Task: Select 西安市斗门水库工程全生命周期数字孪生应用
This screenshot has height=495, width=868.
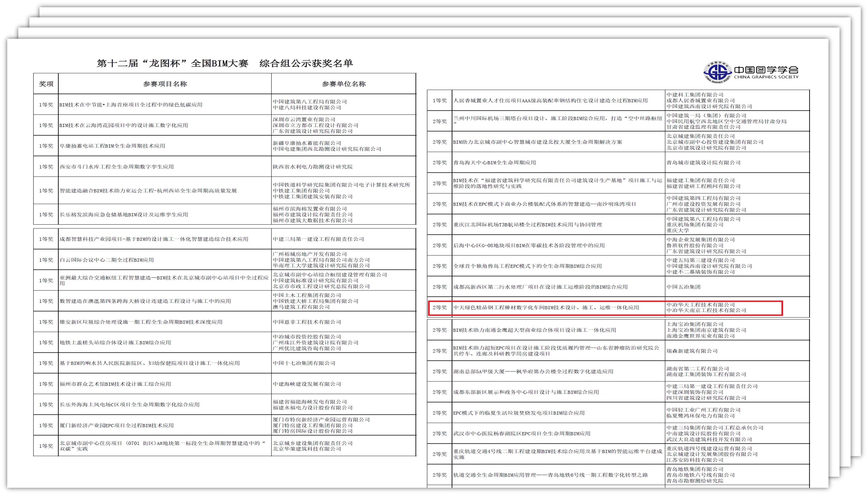Action: (224, 167)
